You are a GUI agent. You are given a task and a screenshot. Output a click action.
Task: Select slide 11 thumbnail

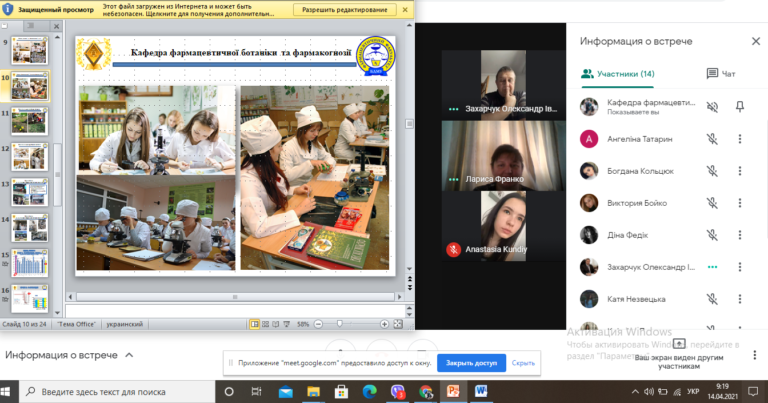29,121
